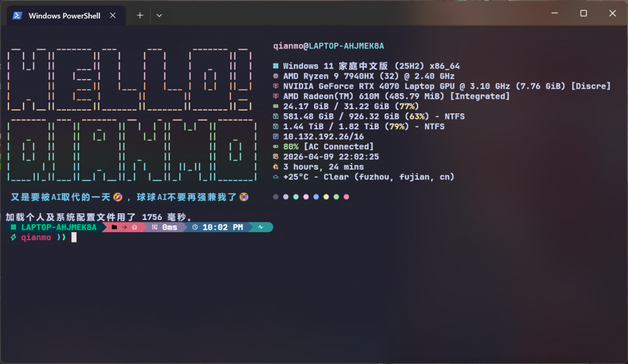This screenshot has height=364, width=628.
Task: Click the home icon in prompt segment
Action: [134, 227]
